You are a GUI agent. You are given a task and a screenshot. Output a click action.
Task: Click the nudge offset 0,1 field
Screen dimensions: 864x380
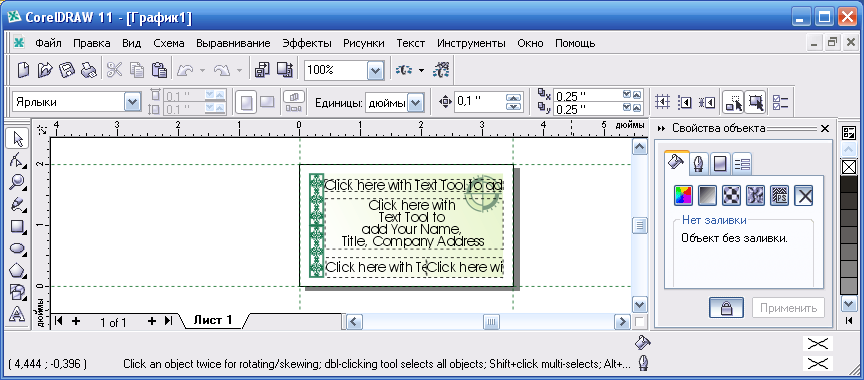pos(479,102)
